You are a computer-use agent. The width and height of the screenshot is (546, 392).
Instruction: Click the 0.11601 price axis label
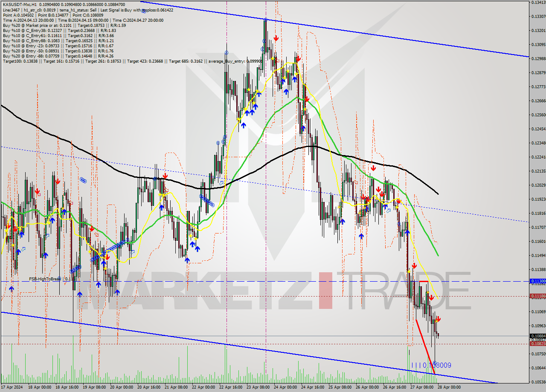(538, 241)
